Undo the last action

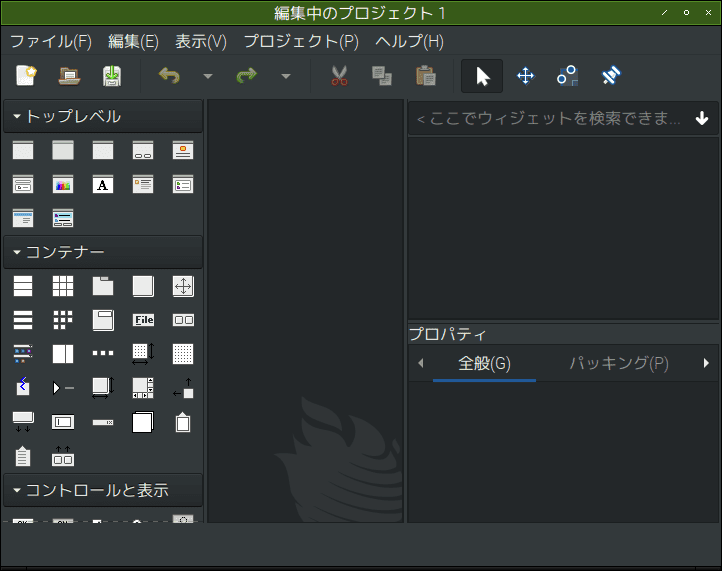click(x=169, y=76)
